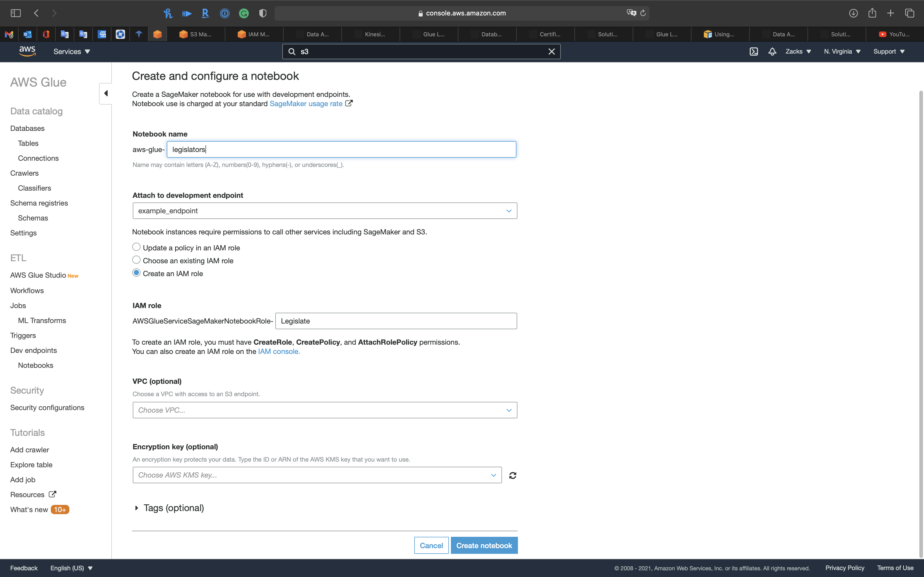924x577 pixels.
Task: Go to AWS console home logo
Action: tap(27, 51)
